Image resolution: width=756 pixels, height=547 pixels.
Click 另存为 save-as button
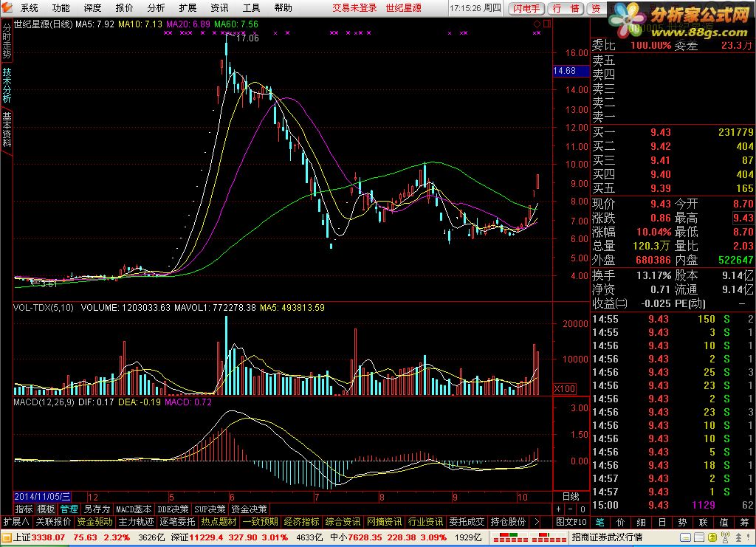(x=97, y=509)
